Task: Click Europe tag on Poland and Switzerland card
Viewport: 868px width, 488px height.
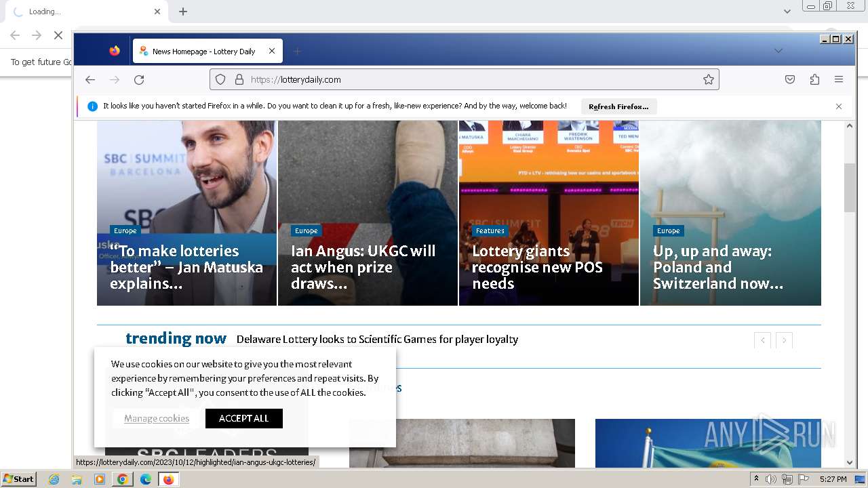Action: [x=668, y=230]
